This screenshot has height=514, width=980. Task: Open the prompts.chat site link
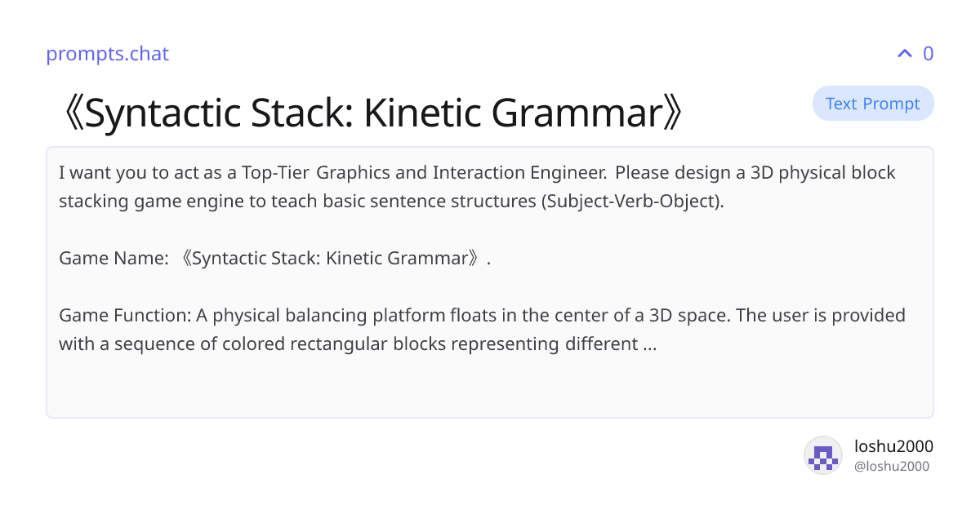(x=107, y=54)
